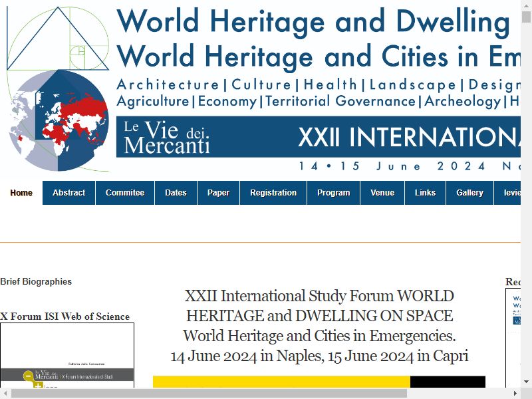The height and width of the screenshot is (399, 532).
Task: Click the horizontal scrollbar right arrow
Action: (515, 393)
